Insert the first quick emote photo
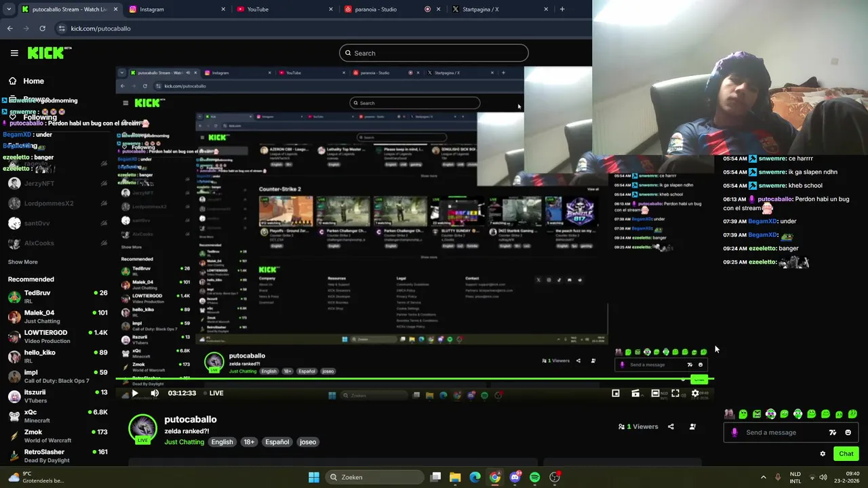 [x=729, y=414]
